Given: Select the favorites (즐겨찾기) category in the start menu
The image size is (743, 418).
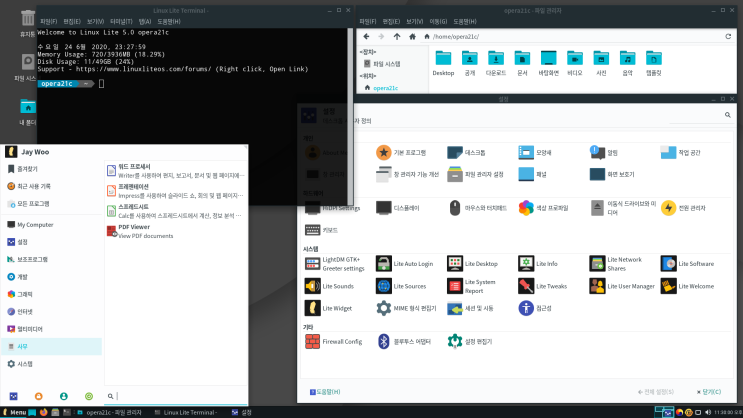Looking at the screenshot, I should click(x=51, y=169).
